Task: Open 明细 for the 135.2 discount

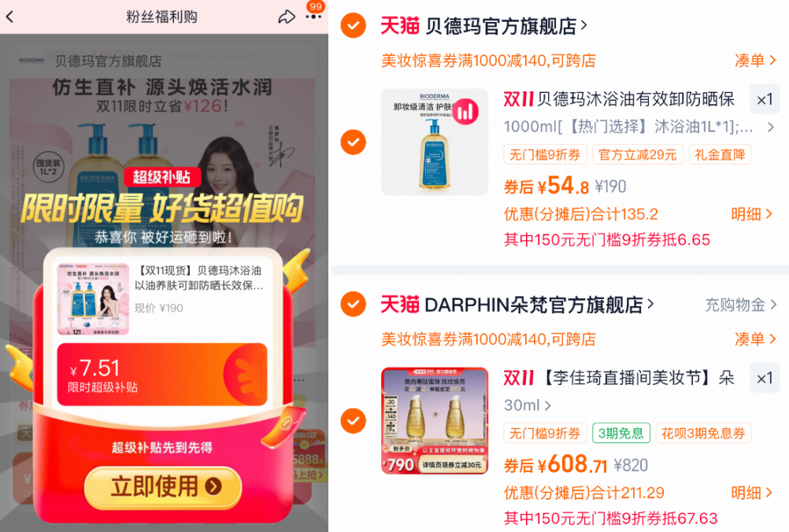Action: [x=752, y=214]
